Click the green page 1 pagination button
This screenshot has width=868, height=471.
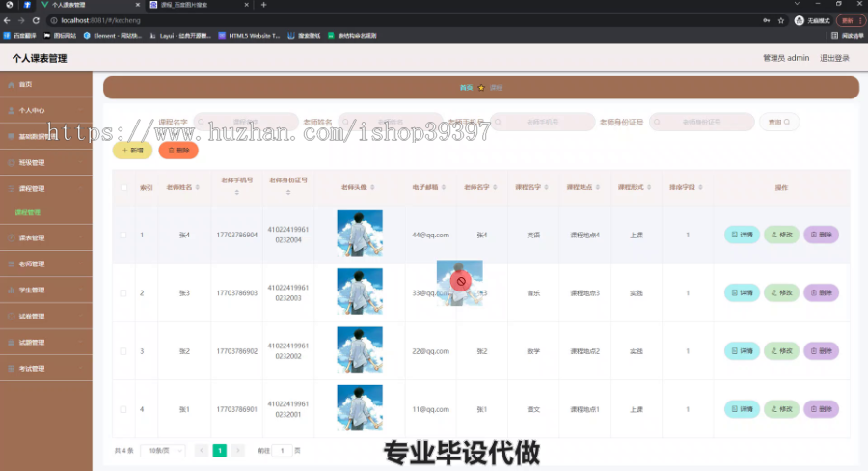click(x=220, y=451)
